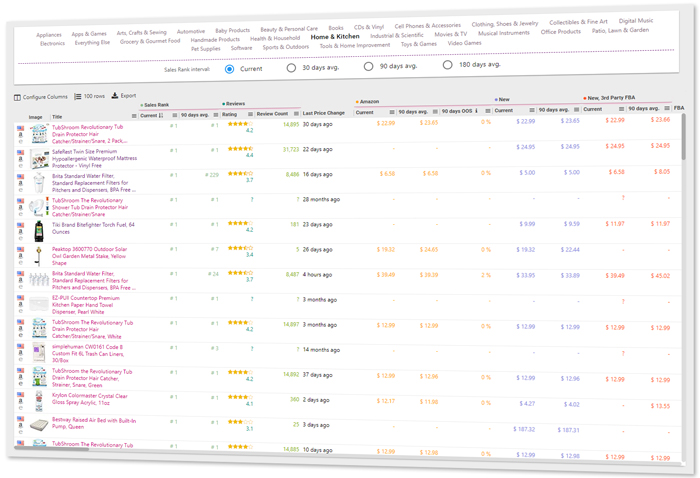This screenshot has height=478, width=700.
Task: Click the Export button label
Action: tap(128, 96)
